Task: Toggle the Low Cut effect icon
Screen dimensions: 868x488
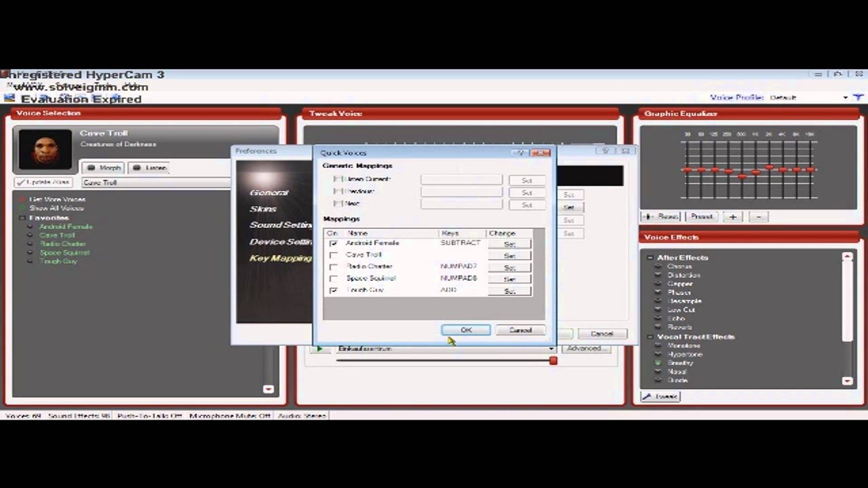Action: coord(658,310)
